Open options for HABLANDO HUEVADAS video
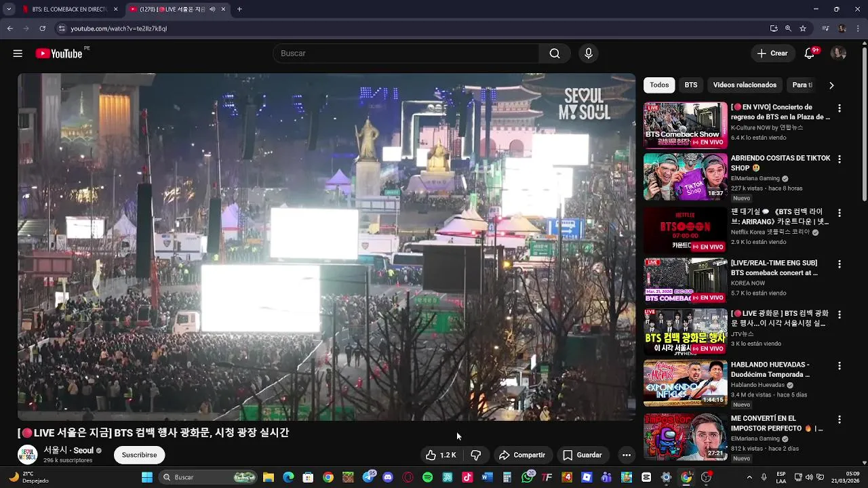This screenshot has width=868, height=488. (x=840, y=366)
